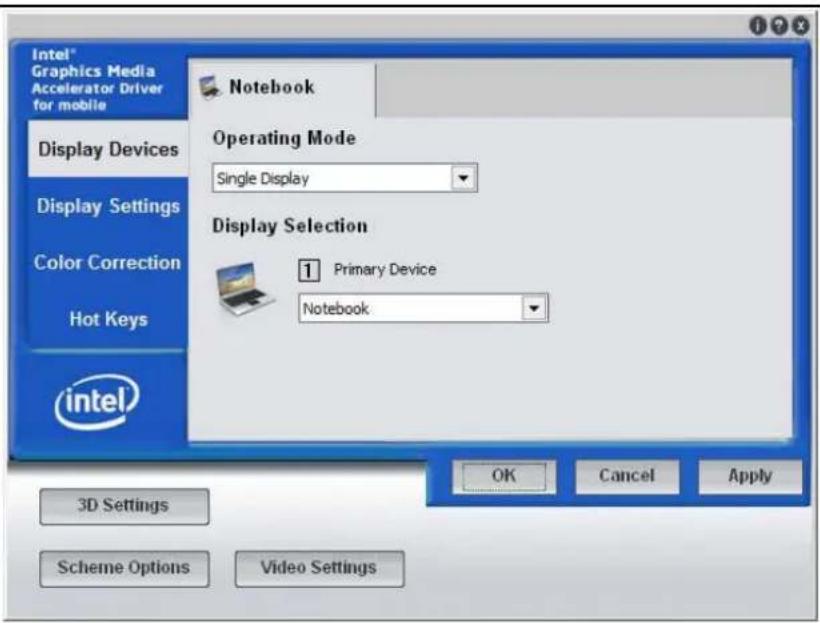820x623 pixels.
Task: Apply the display changes
Action: pos(750,476)
